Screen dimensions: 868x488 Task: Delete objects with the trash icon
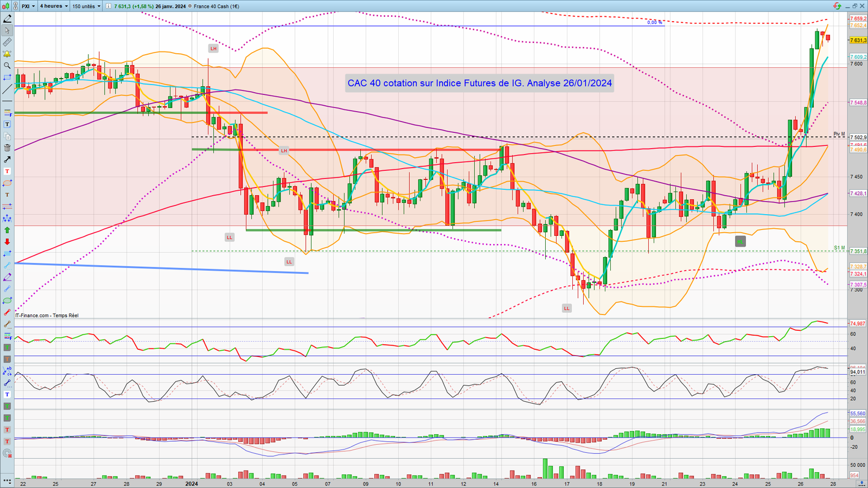coord(7,148)
